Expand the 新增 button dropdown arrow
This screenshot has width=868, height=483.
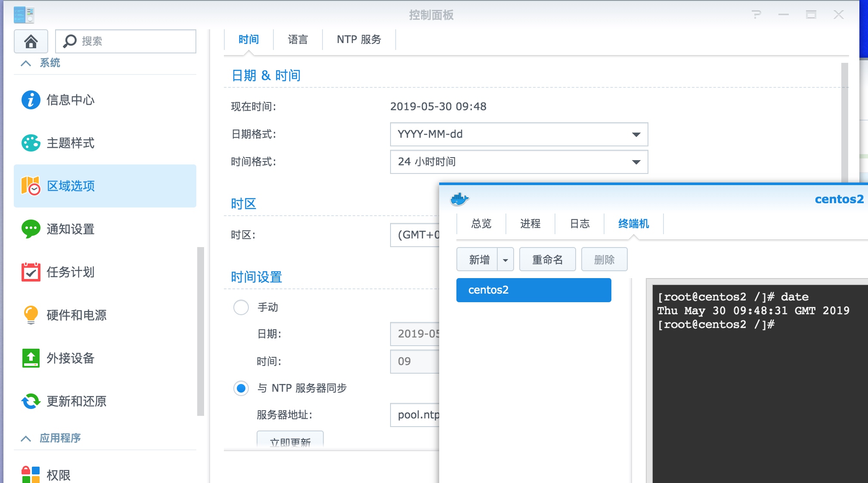point(505,260)
